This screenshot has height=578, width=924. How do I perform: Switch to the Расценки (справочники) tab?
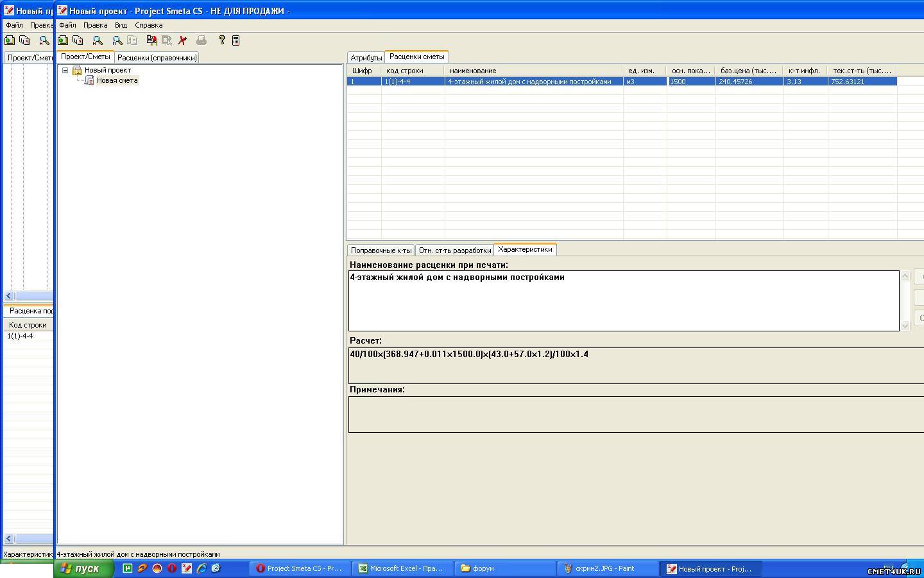[x=157, y=57]
